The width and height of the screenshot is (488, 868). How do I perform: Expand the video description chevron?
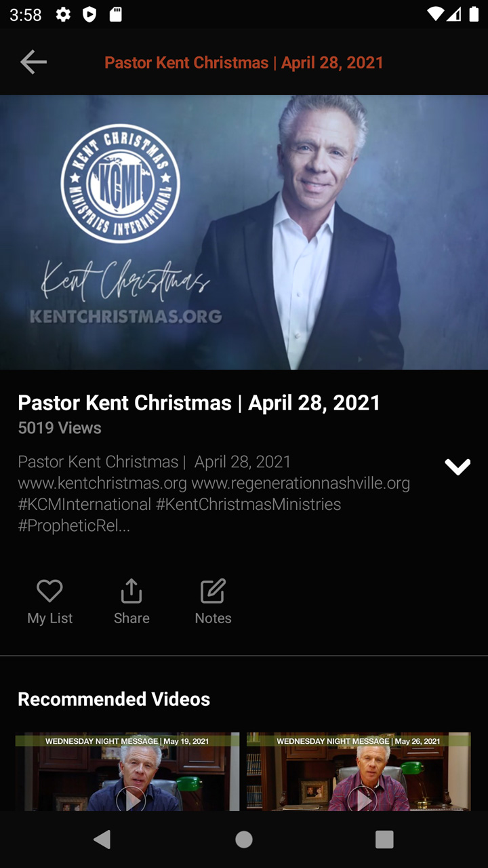tap(457, 467)
